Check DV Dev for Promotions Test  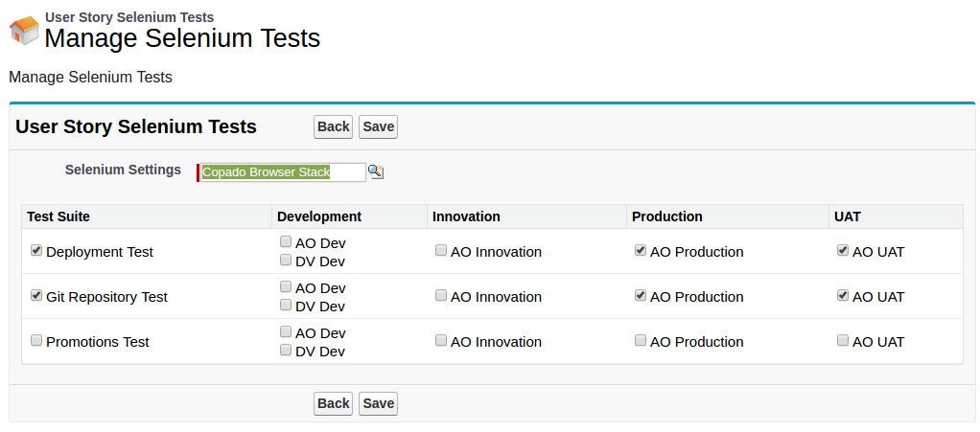click(286, 351)
